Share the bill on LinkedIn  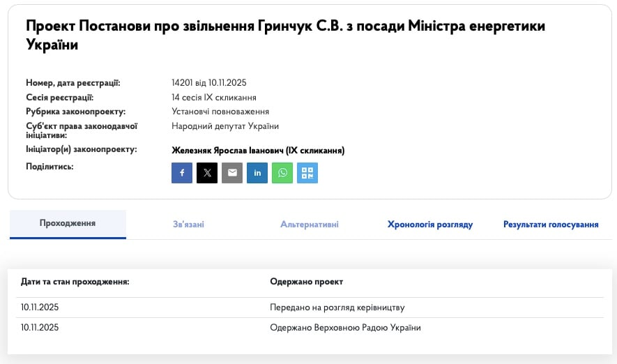pos(257,173)
